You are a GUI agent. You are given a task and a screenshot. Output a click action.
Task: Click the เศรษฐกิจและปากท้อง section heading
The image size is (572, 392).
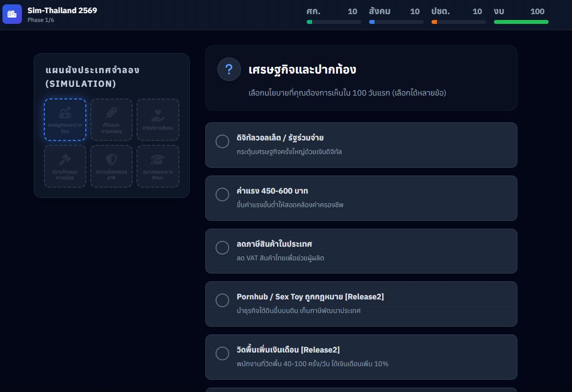pos(302,69)
